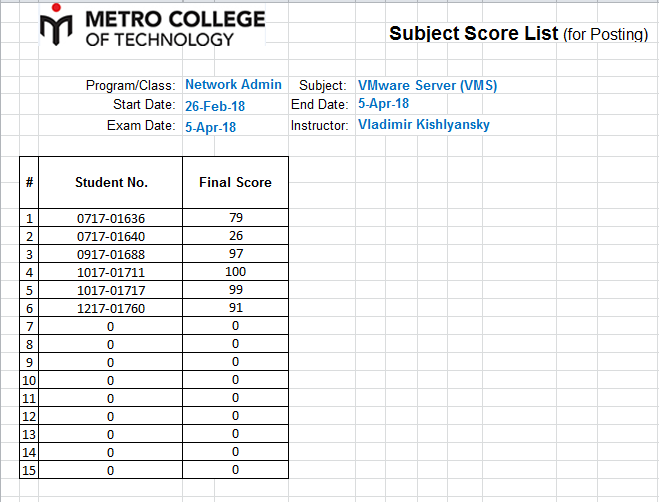This screenshot has width=659, height=502.
Task: Click the Instructor: label
Action: point(320,125)
